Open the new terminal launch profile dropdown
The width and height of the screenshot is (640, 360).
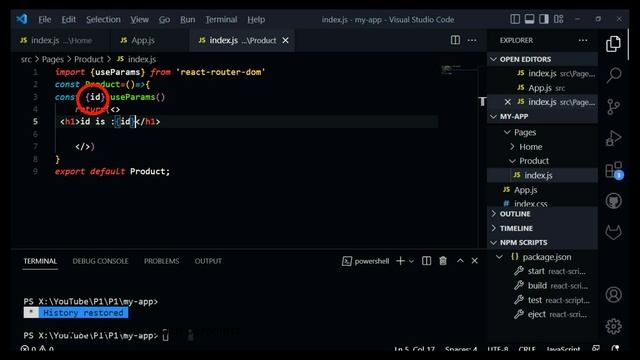pyautogui.click(x=411, y=261)
